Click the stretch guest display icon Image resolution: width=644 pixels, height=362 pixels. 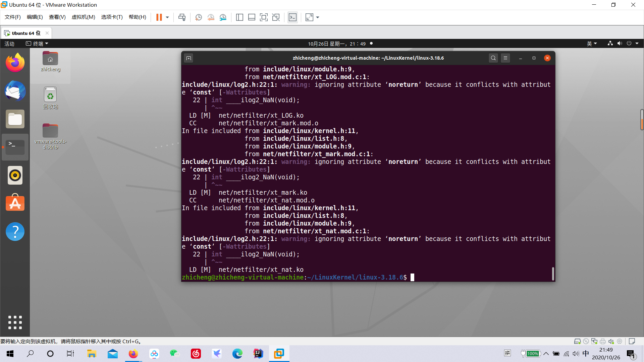pyautogui.click(x=309, y=17)
